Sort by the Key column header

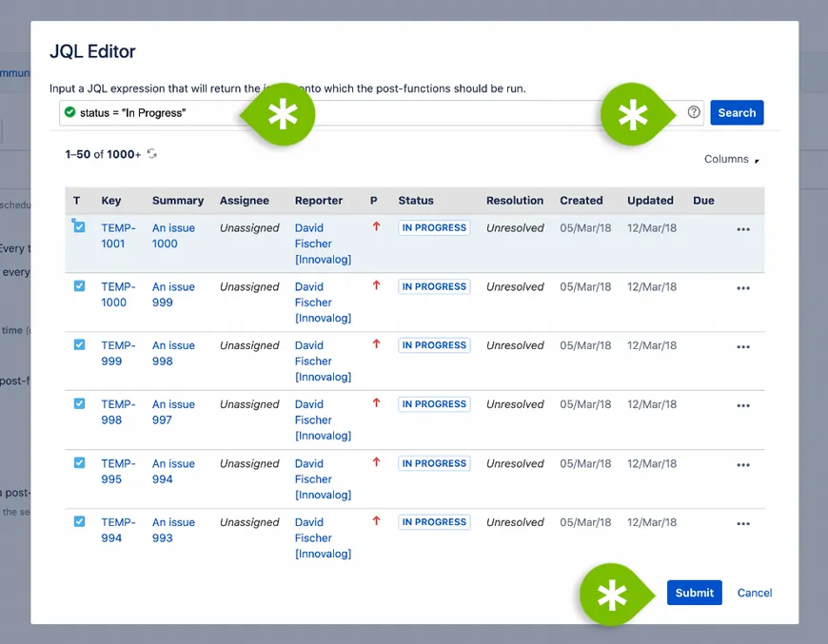[111, 200]
